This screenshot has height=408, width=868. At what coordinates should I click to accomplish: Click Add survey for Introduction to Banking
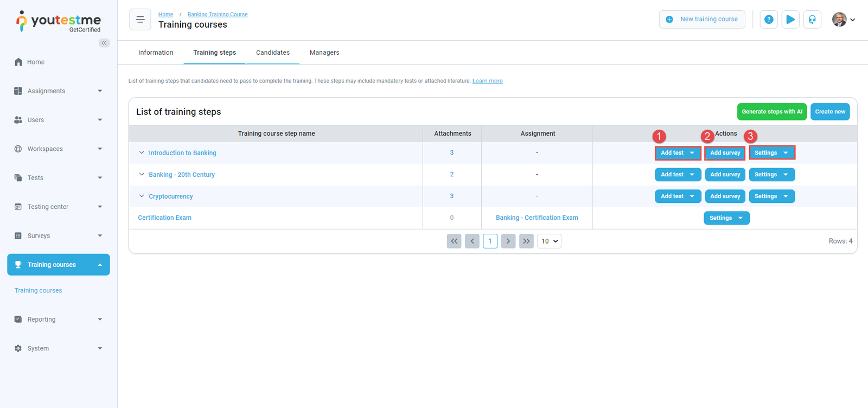[x=725, y=153]
